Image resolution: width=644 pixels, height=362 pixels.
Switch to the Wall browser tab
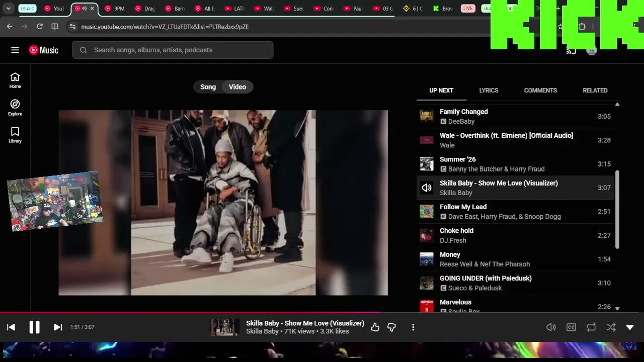tap(265, 9)
